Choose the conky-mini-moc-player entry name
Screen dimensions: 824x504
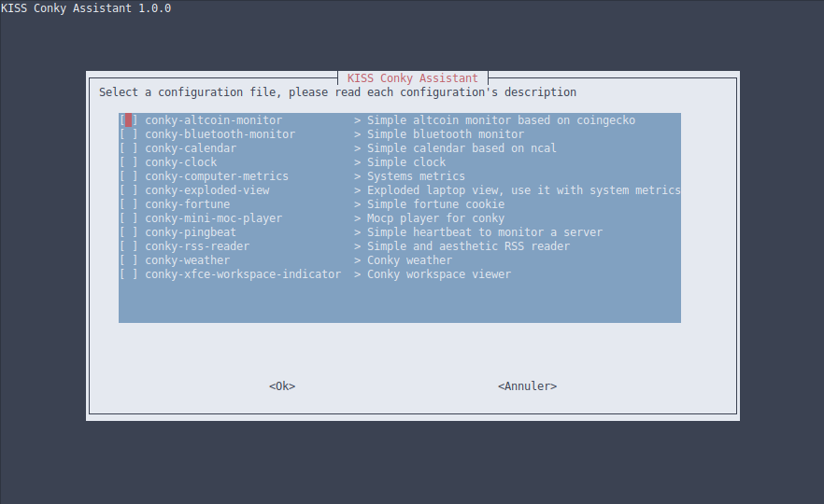pos(213,218)
